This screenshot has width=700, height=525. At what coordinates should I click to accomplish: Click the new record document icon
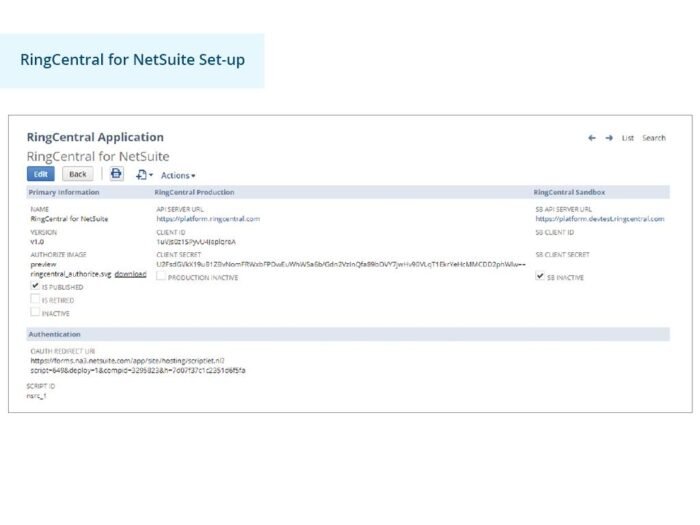pyautogui.click(x=142, y=175)
